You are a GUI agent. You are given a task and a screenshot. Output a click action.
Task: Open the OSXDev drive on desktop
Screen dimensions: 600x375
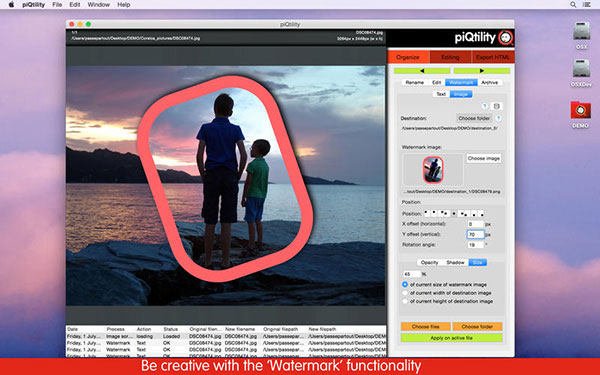click(581, 73)
